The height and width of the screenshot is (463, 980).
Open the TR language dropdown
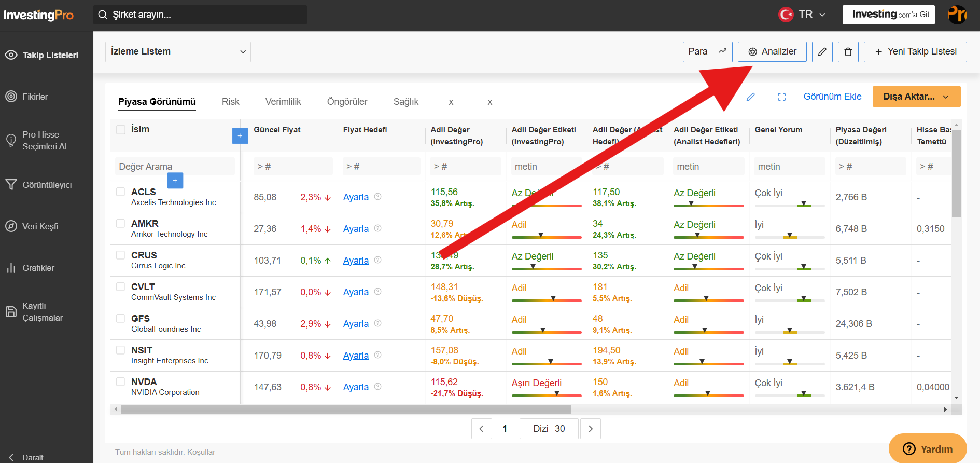(802, 15)
